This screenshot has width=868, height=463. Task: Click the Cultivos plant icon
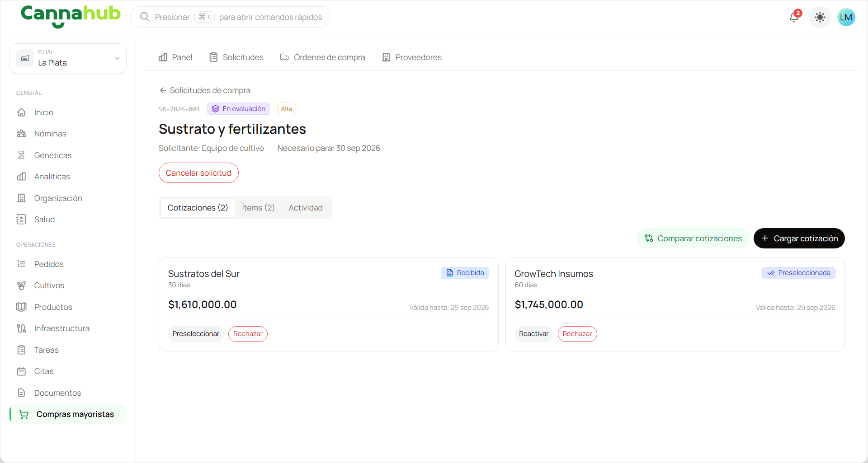[x=21, y=285]
